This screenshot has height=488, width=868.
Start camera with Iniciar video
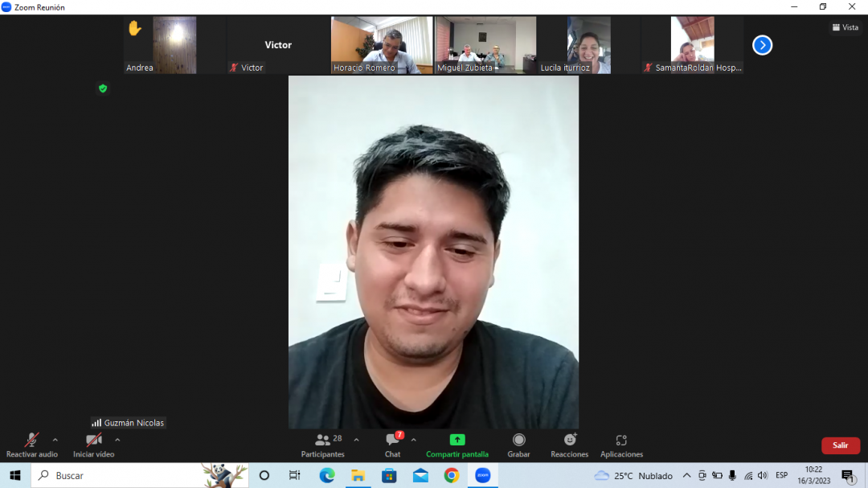[x=93, y=445]
